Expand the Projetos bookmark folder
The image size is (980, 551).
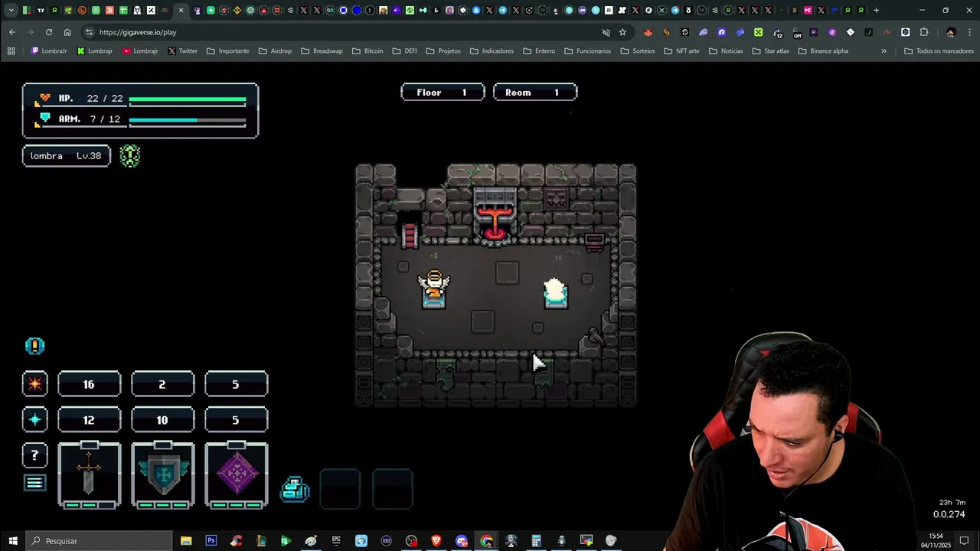click(443, 51)
